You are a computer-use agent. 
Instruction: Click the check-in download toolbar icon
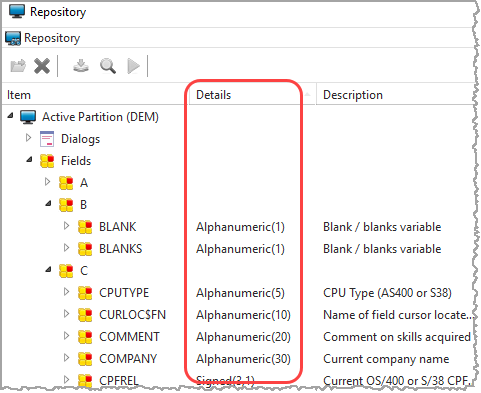click(81, 66)
